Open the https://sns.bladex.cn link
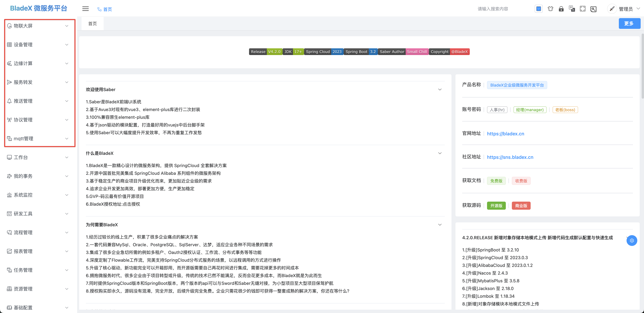This screenshot has height=313, width=644. (x=510, y=157)
